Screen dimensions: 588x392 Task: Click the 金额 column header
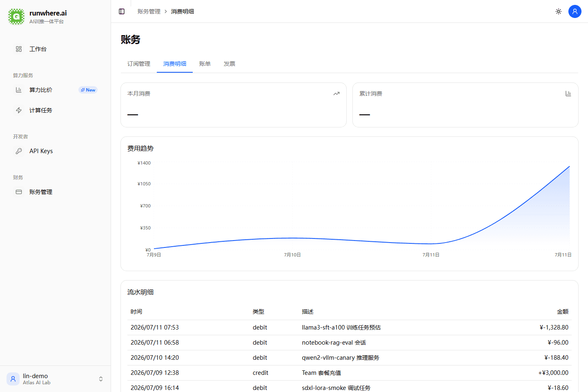tap(563, 312)
